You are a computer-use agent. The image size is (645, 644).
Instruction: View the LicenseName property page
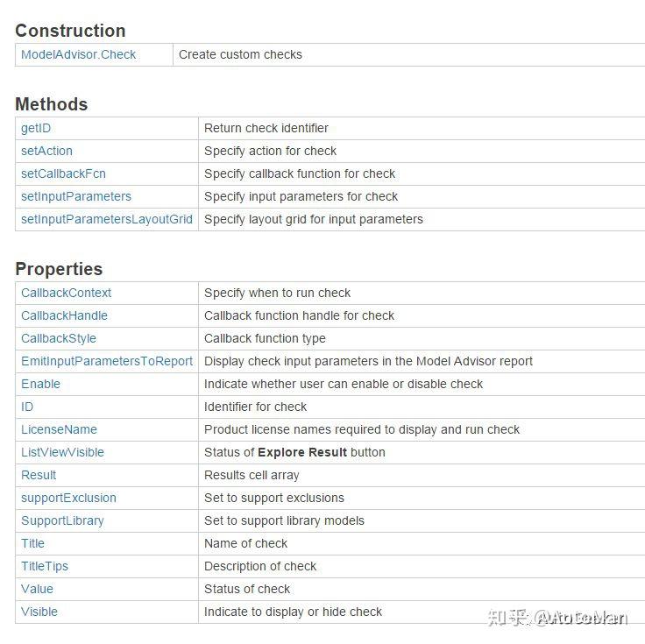click(59, 429)
